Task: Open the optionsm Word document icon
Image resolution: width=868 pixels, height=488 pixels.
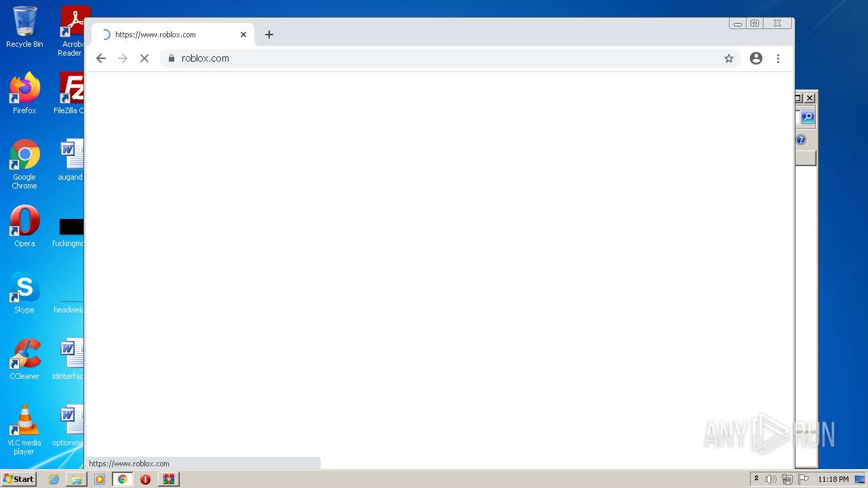Action: click(68, 426)
